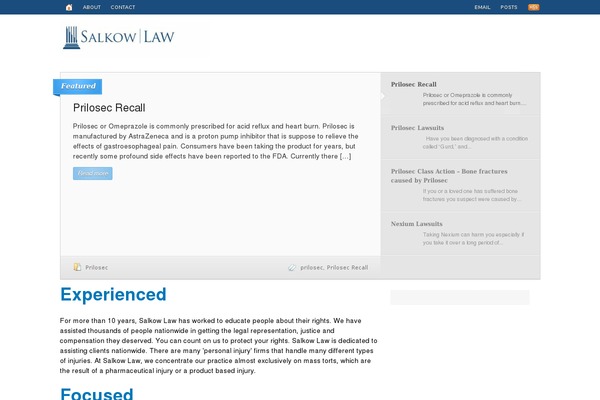This screenshot has width=600, height=400.
Task: Subscribe via Email link
Action: (482, 7)
